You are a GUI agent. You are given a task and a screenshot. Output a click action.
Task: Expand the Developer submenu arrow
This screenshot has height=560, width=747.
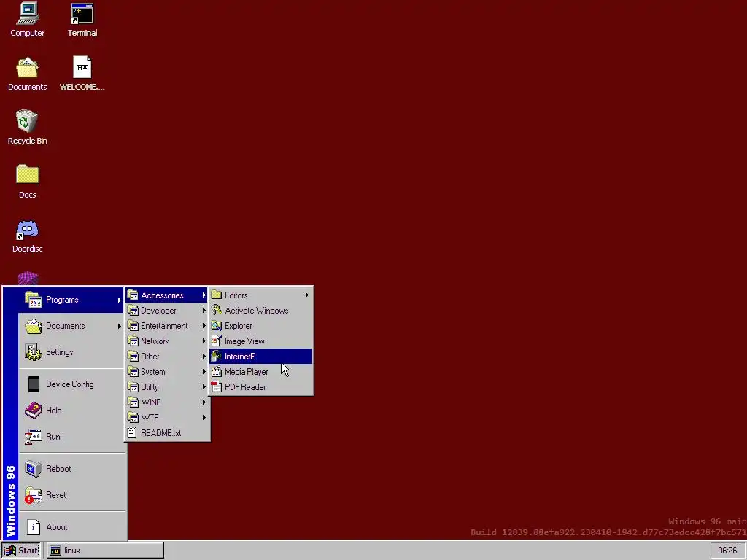(204, 311)
